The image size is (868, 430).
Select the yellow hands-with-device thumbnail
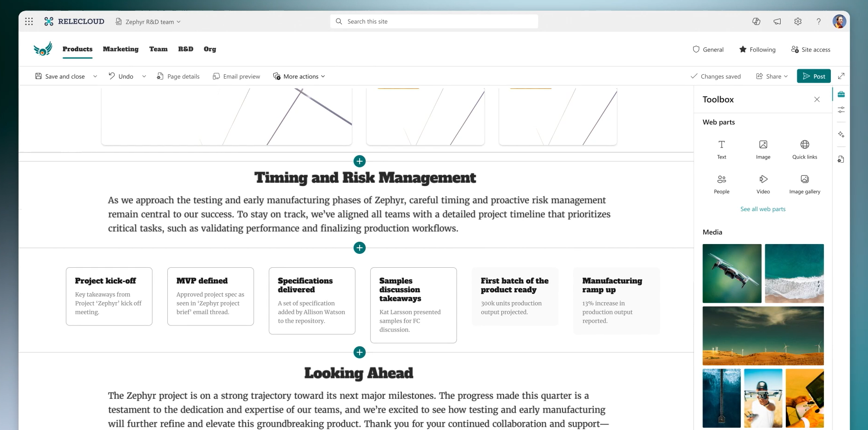pos(805,398)
